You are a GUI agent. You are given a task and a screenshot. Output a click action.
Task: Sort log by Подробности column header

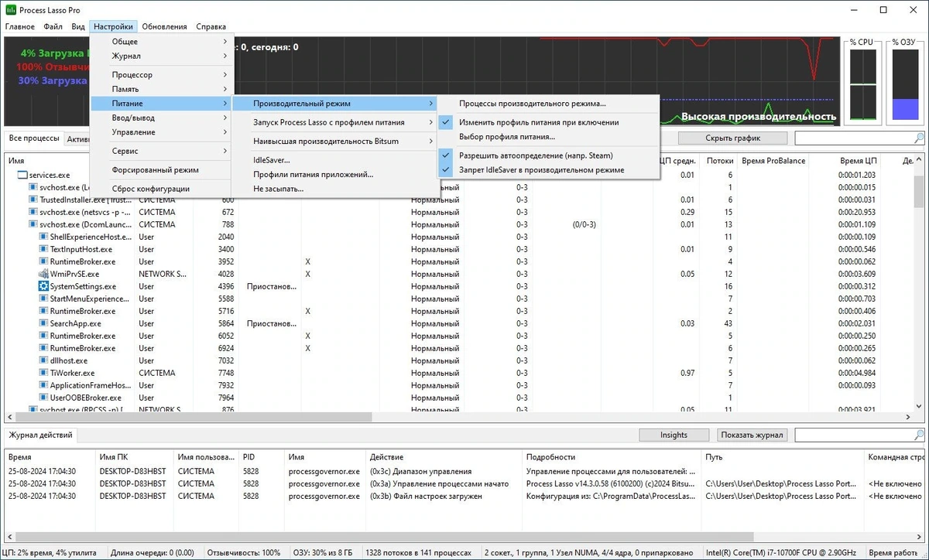pos(611,457)
